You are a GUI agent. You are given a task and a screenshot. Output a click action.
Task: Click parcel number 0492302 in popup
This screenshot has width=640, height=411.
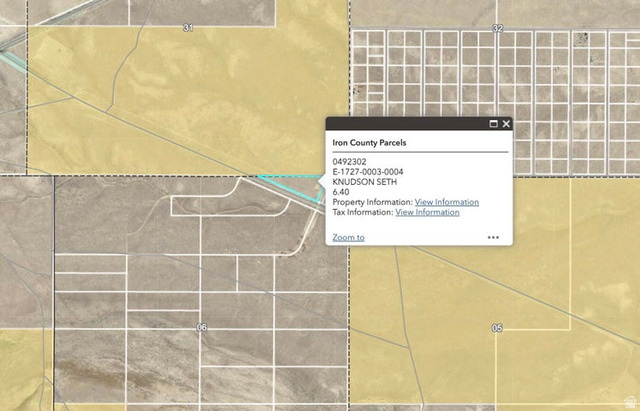pyautogui.click(x=349, y=162)
